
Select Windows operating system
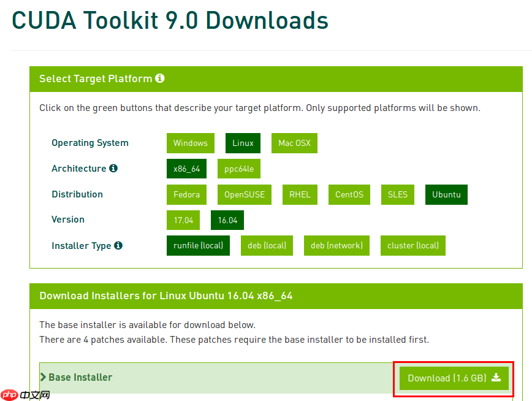tap(190, 143)
